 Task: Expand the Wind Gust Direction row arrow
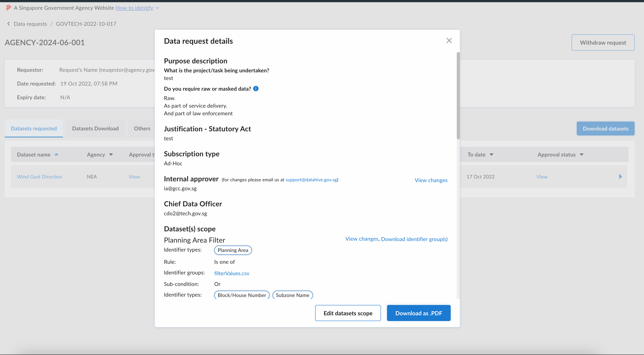click(621, 177)
